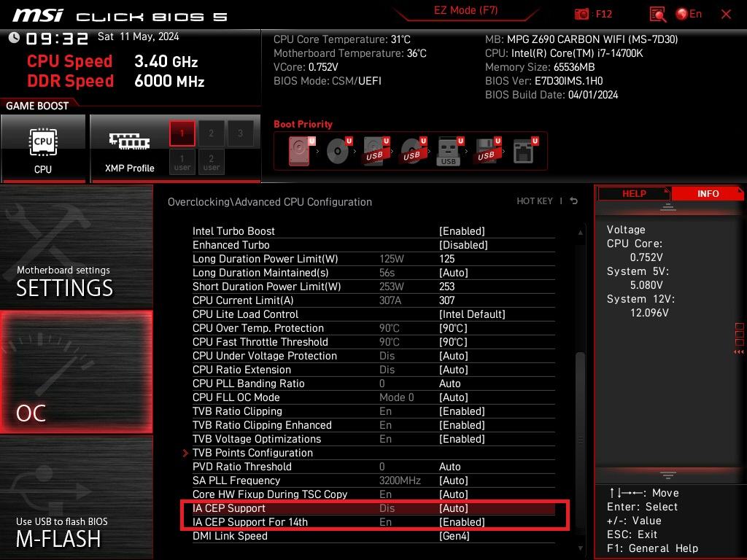Click the Overclocking\Advanced CPU Configuration breadcrumb
The height and width of the screenshot is (560, 747).
[x=270, y=202]
